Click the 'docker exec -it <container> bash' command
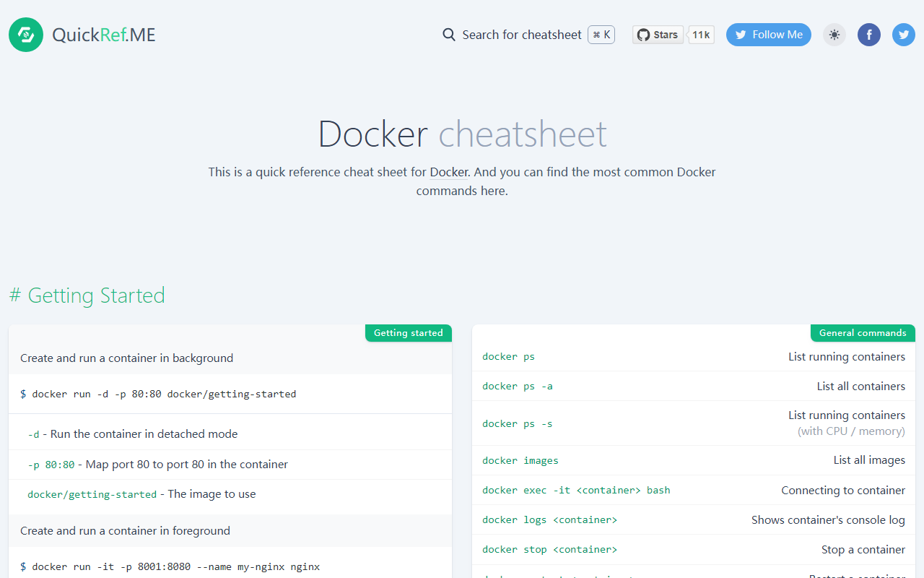Image resolution: width=924 pixels, height=578 pixels. [576, 491]
